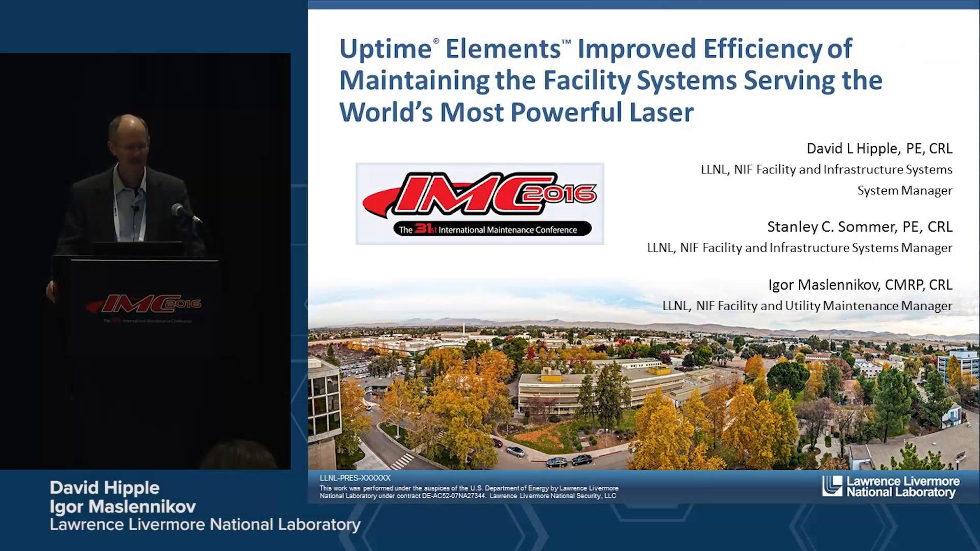The image size is (980, 551).
Task: Click the 'NIF Facility and Utility Maintenance Manager' subtitle
Action: click(x=807, y=306)
